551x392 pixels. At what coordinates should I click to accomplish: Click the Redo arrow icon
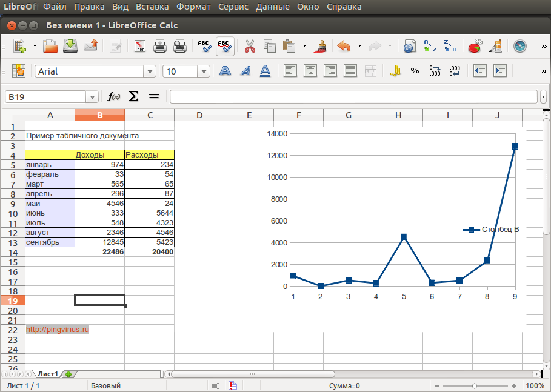(375, 46)
